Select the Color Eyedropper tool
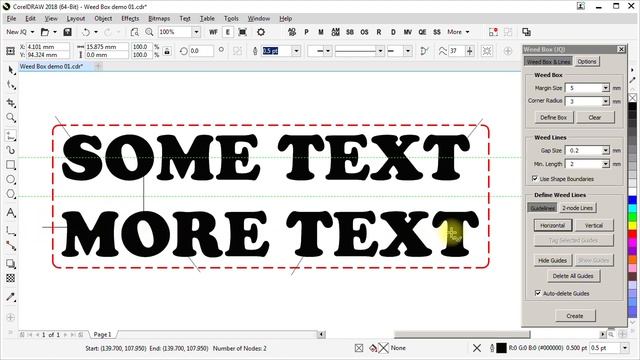 pos(11,297)
